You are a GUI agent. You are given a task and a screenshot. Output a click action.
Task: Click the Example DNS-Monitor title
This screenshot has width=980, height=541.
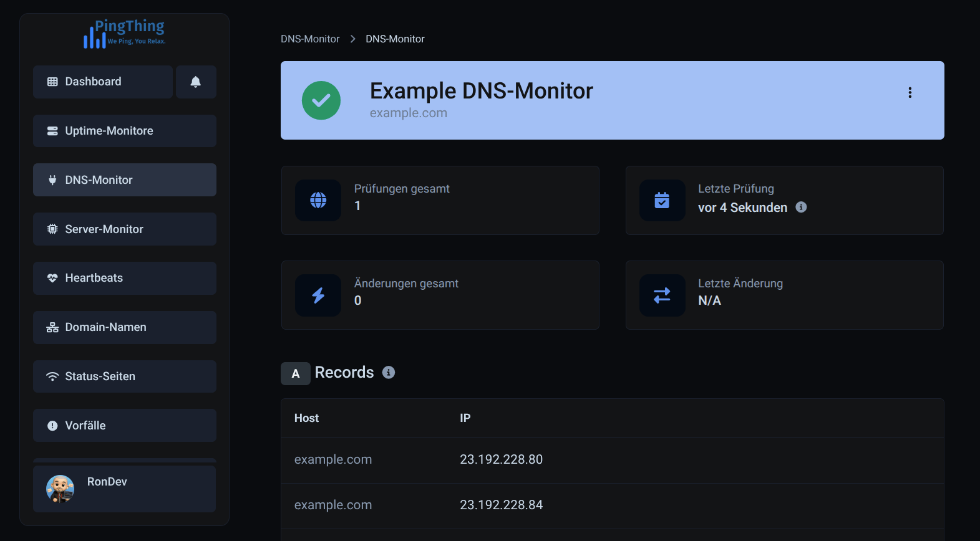coord(482,91)
